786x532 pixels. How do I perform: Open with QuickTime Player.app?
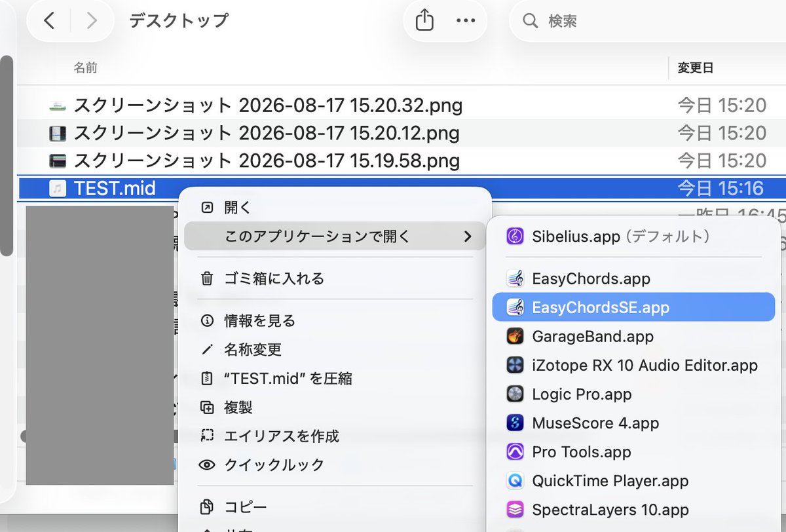[x=633, y=480]
